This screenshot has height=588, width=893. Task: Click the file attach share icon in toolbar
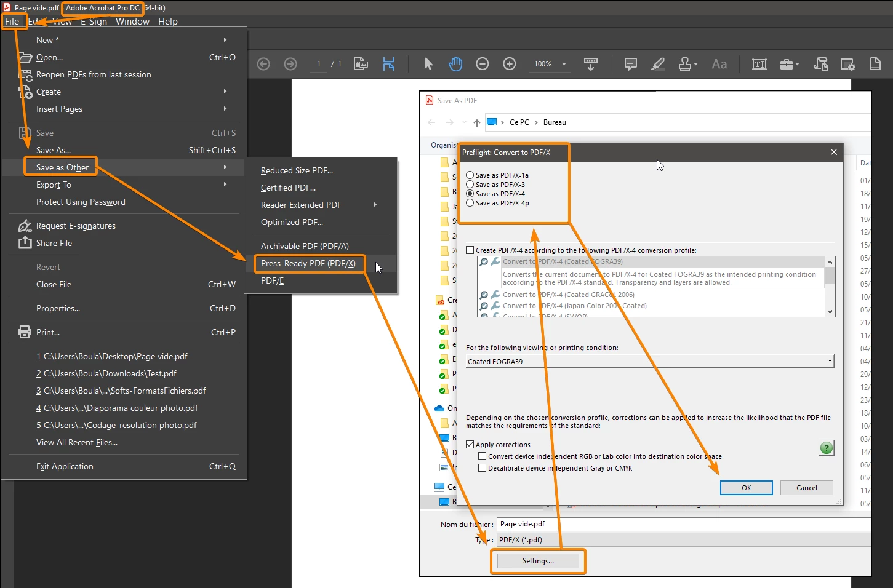click(x=820, y=64)
